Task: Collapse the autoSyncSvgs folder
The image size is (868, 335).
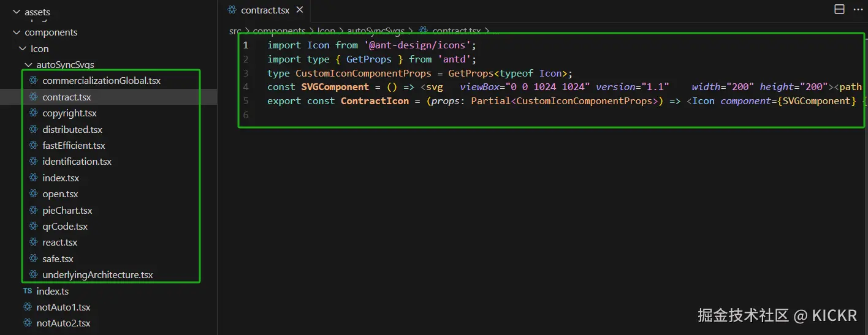Action: [28, 64]
